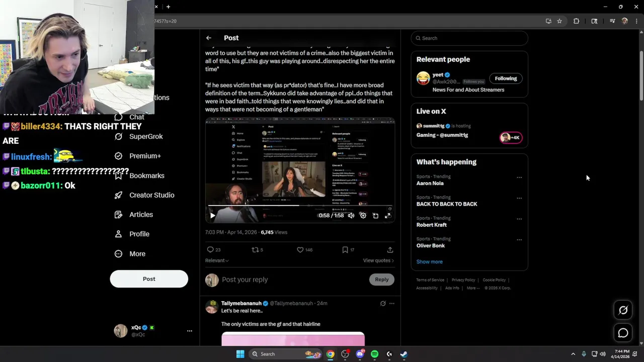Open options for Robert Kraft trend
The image size is (644, 362).
[519, 219]
